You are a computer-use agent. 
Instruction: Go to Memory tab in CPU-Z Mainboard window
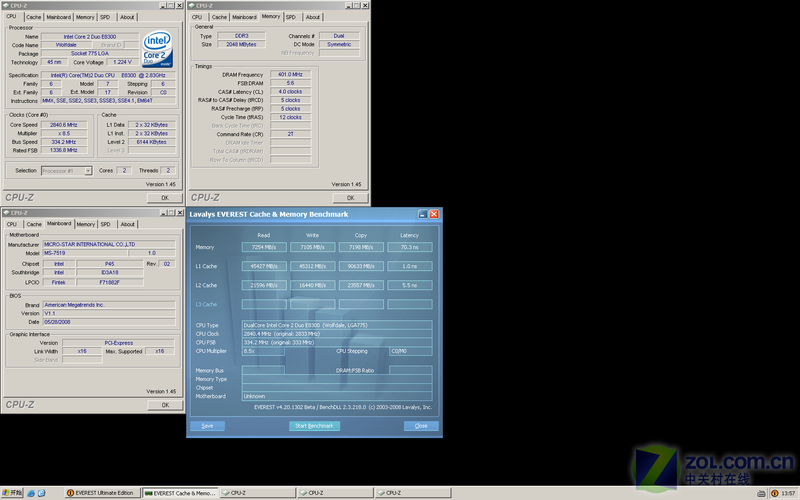pyautogui.click(x=86, y=224)
